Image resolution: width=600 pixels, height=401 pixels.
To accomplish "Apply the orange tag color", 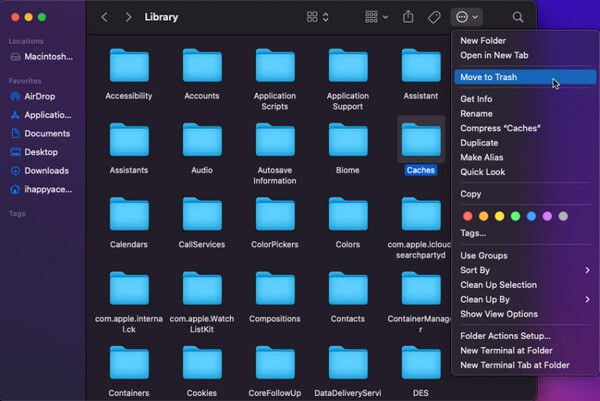I will click(484, 216).
